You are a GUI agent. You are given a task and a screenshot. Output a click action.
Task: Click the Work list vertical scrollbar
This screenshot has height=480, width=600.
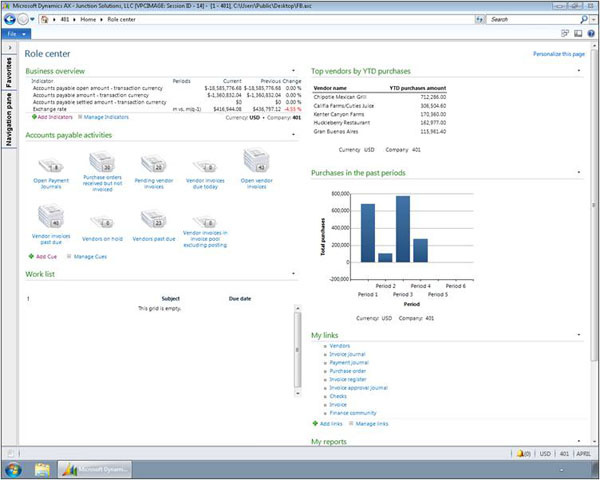pos(297,350)
